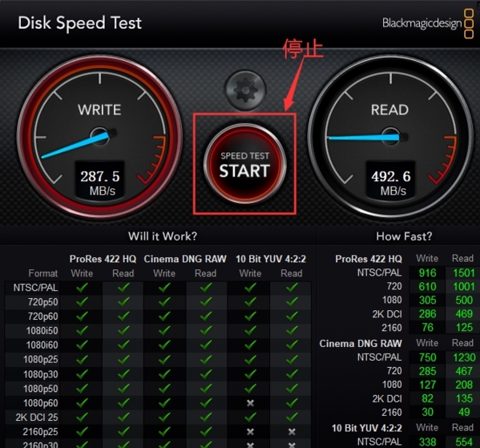Click the ProRes 422 HQ header in Will it Work
Screen dimensions: 480x448
103,259
